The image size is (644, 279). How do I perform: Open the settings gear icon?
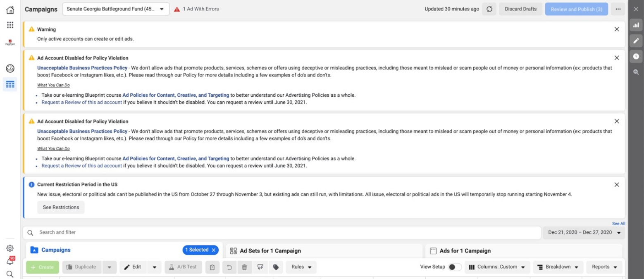coord(10,248)
